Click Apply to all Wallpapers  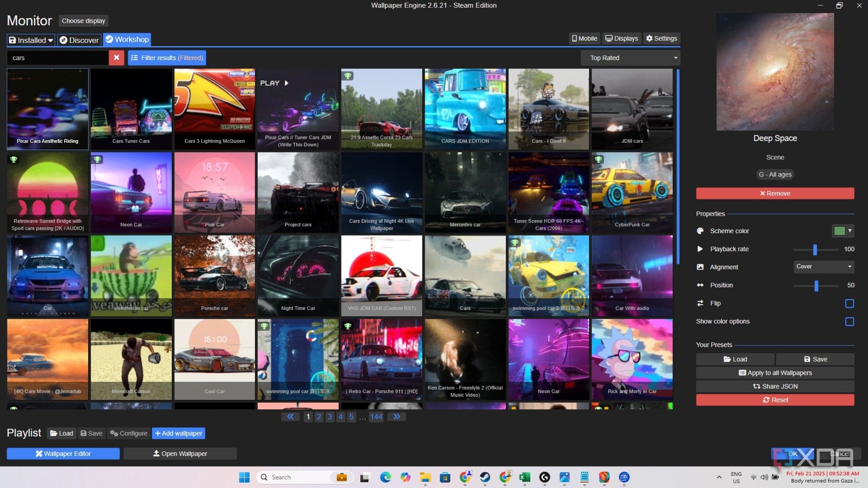pyautogui.click(x=775, y=373)
